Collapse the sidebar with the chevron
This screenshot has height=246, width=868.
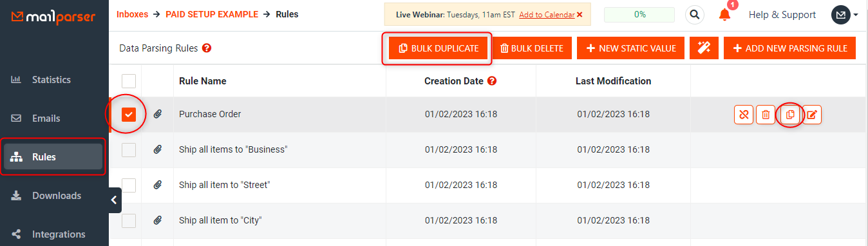click(x=115, y=200)
